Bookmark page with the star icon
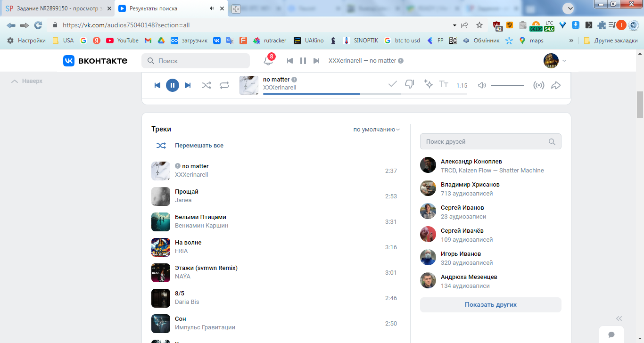The image size is (644, 343). pos(479,25)
